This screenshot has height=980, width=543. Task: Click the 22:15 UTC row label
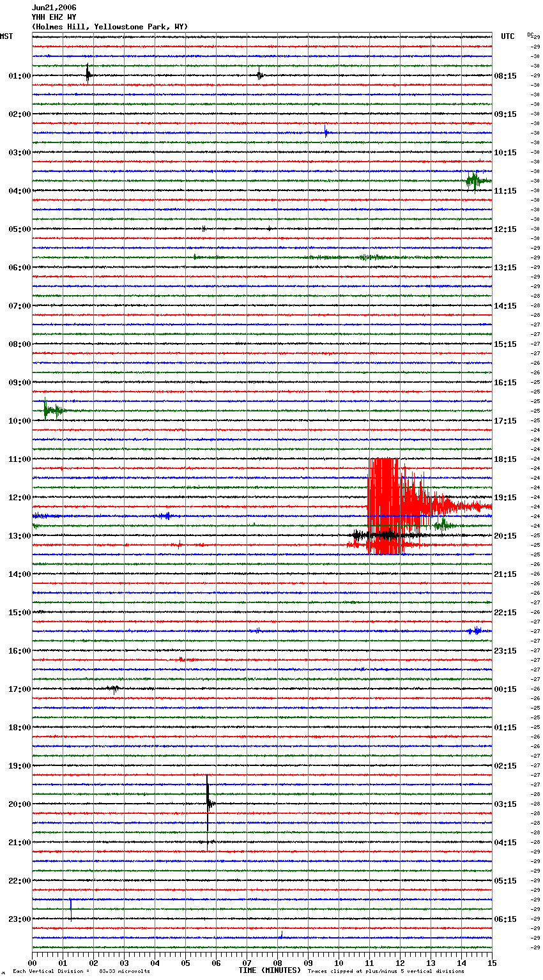click(505, 613)
